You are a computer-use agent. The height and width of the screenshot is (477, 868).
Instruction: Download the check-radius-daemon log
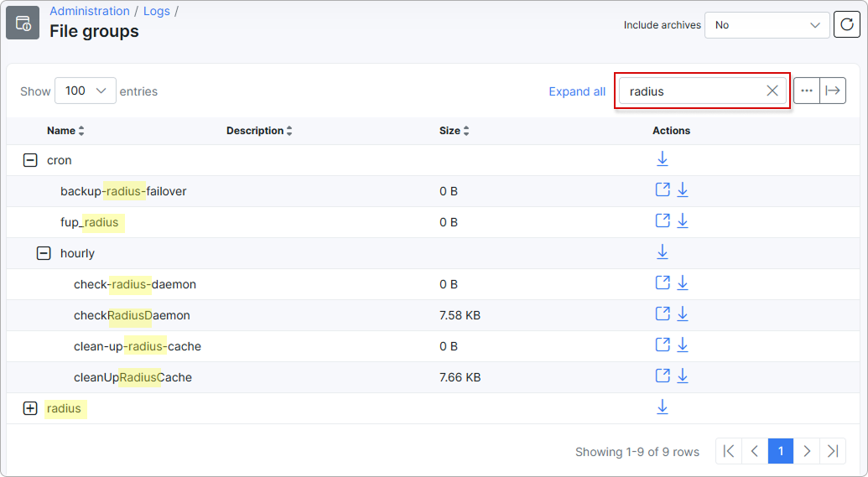683,283
